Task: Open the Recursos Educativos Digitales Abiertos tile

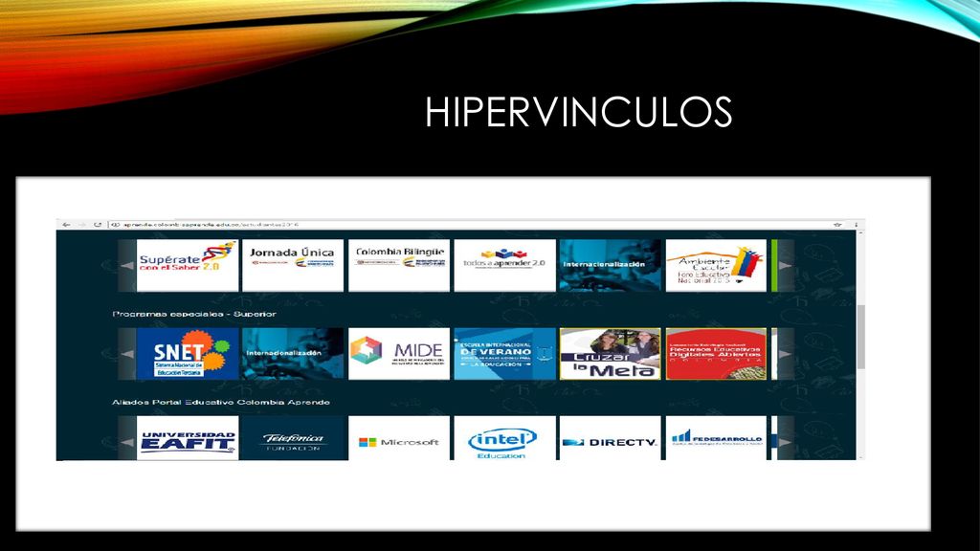Action: [x=716, y=354]
